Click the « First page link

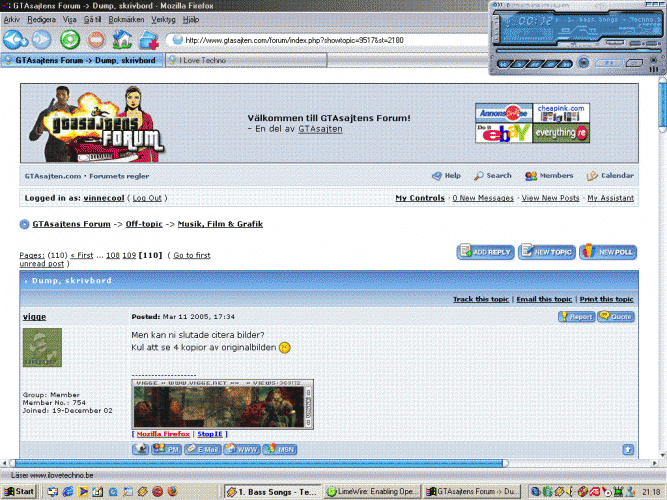[82, 255]
